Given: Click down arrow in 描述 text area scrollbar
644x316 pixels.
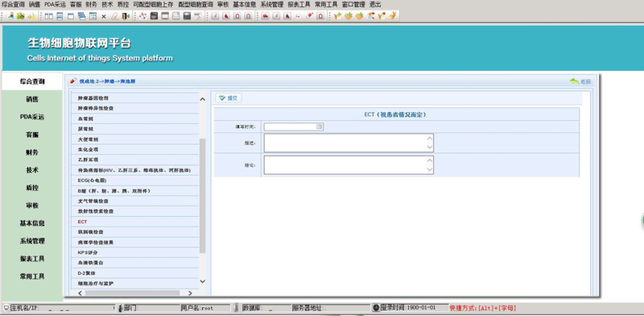Looking at the screenshot, I should pos(430,148).
